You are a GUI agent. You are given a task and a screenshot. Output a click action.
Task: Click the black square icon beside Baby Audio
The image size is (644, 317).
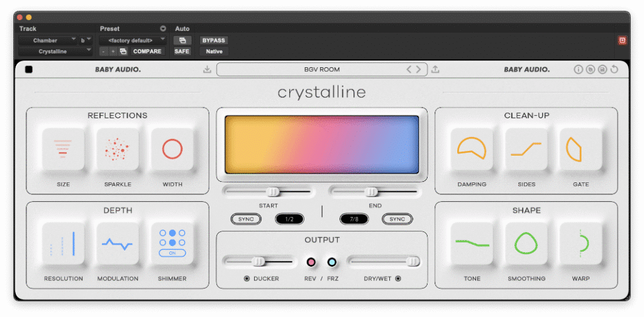29,69
